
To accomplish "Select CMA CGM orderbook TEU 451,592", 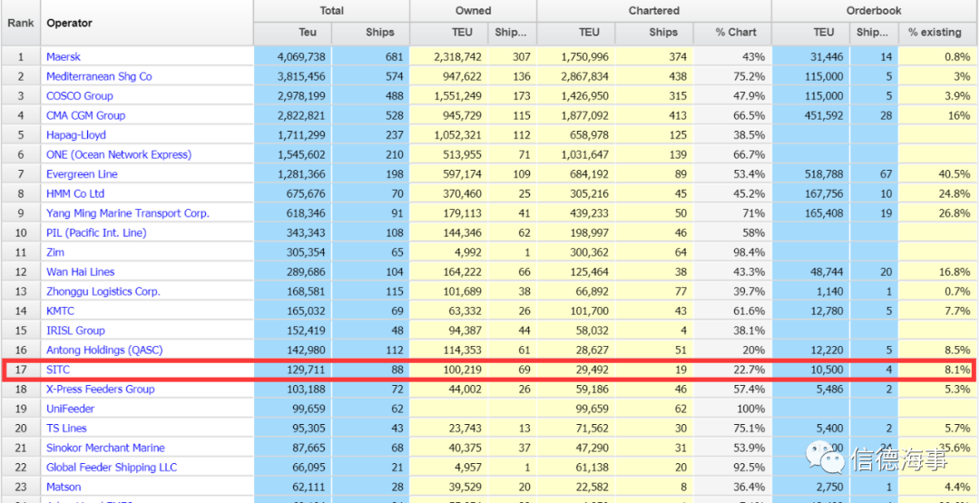I will tap(822, 115).
